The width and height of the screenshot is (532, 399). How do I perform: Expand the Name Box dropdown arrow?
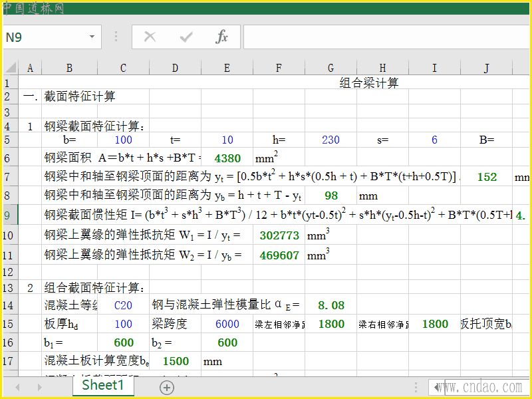tap(92, 37)
